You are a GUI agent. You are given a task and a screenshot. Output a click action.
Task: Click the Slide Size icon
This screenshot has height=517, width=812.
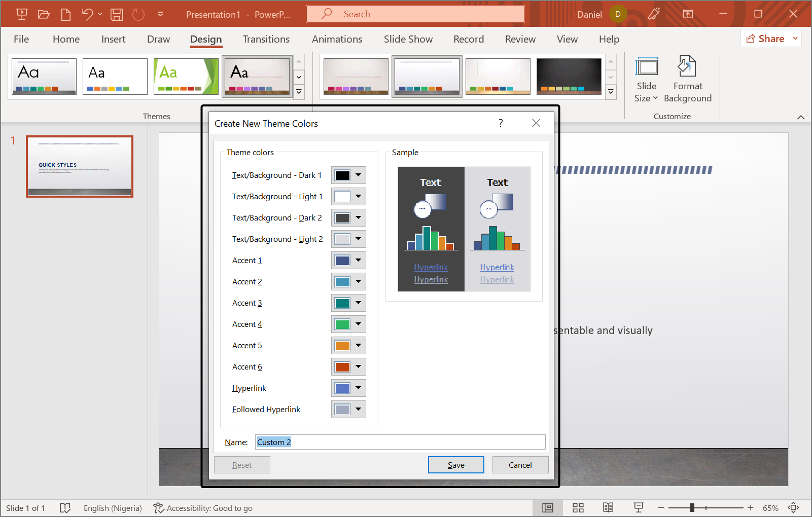pos(646,67)
